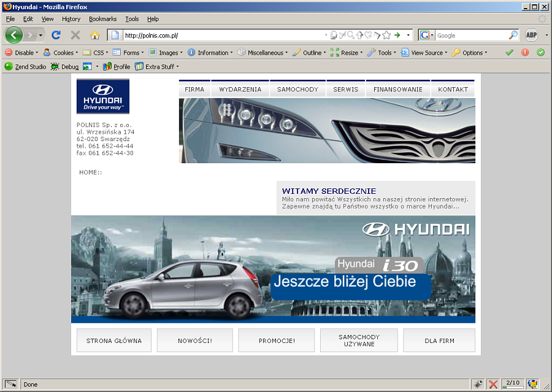Click the PROMOCJE! button

pyautogui.click(x=277, y=340)
